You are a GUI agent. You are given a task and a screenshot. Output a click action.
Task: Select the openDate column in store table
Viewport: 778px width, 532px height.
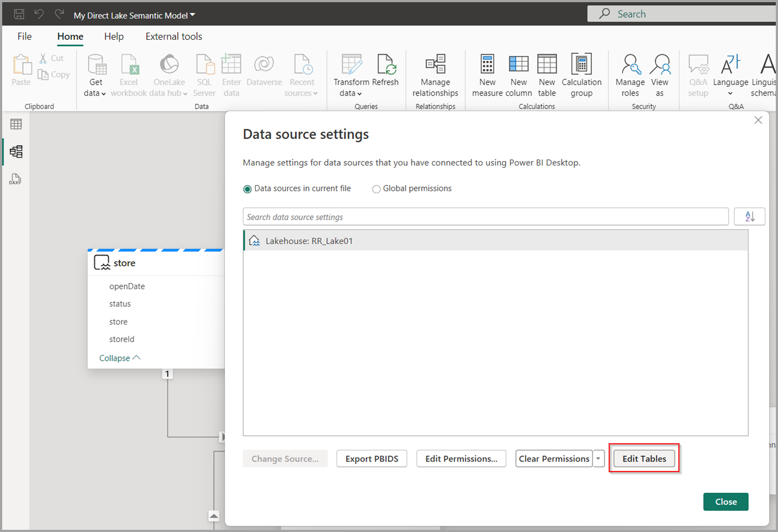[x=127, y=286]
